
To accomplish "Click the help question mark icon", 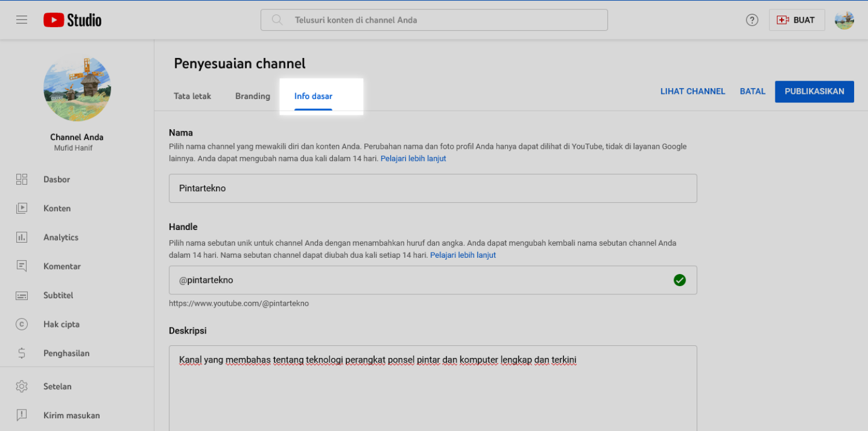I will point(752,19).
